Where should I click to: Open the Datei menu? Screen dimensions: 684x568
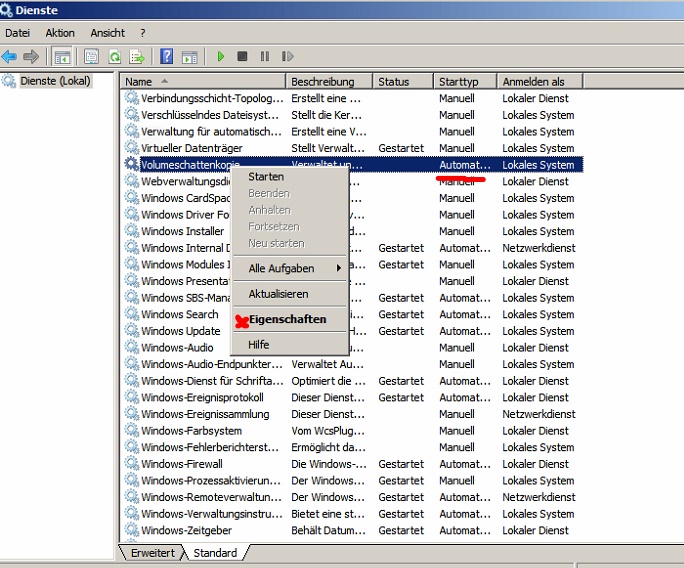17,33
